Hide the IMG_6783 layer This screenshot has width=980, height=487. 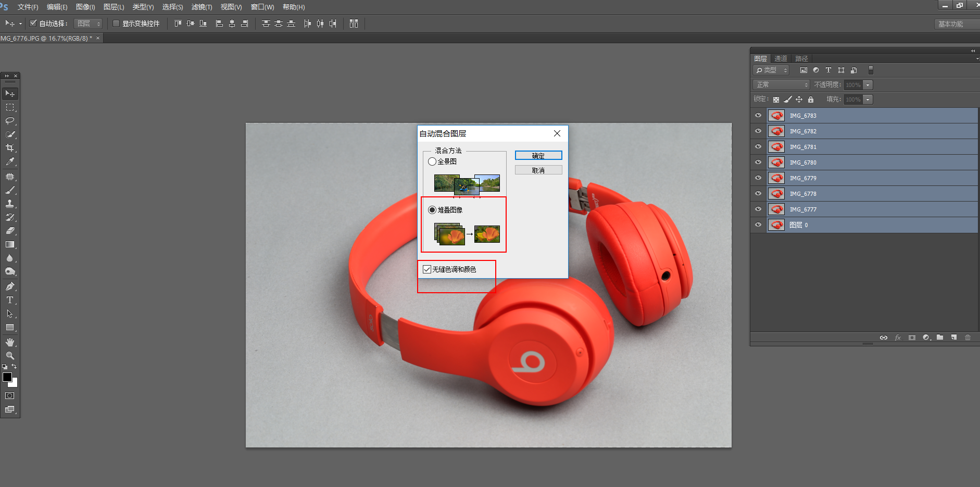tap(758, 116)
